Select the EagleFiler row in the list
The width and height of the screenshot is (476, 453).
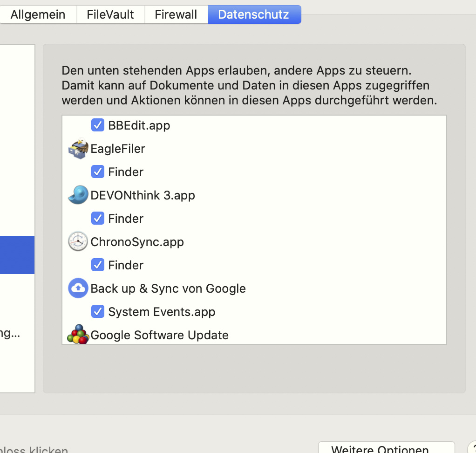pos(117,148)
